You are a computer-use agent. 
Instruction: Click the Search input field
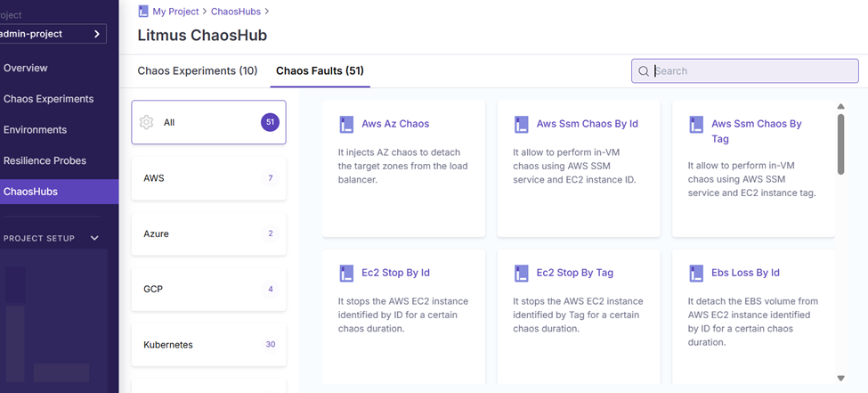click(752, 71)
